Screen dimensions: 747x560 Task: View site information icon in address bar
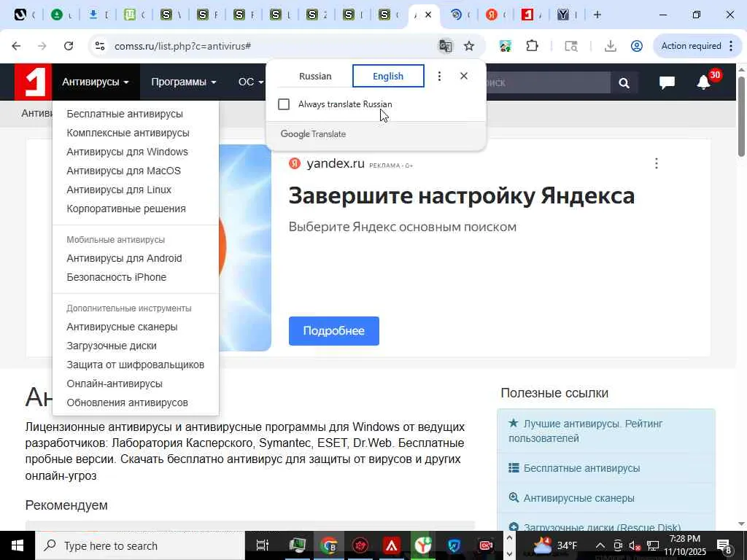click(99, 46)
